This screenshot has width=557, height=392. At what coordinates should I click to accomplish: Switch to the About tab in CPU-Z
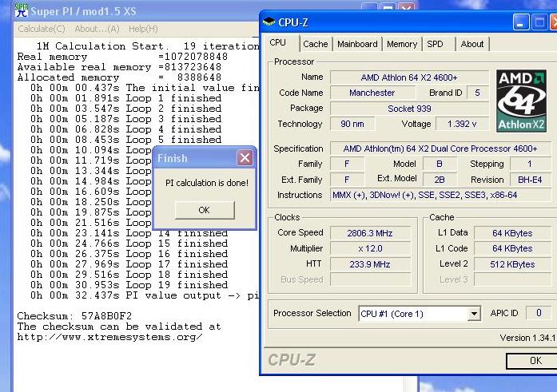pos(472,44)
